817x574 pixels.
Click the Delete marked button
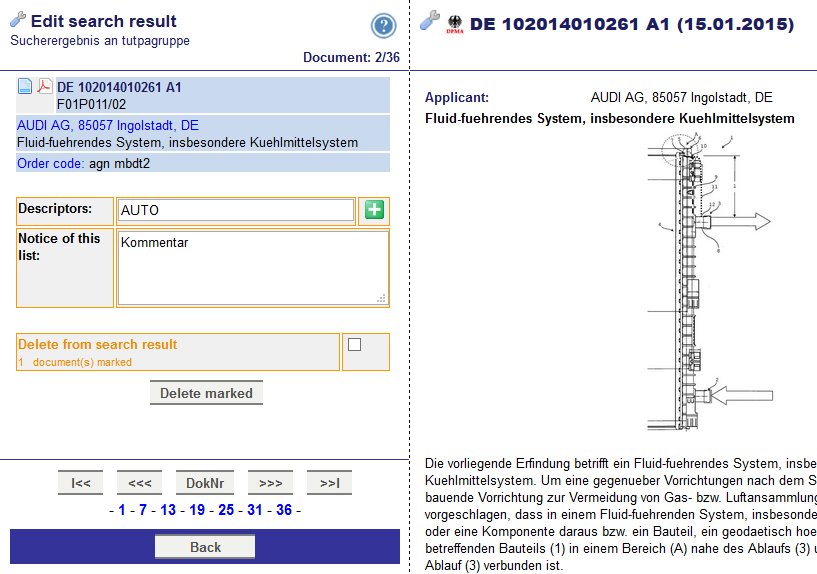206,393
